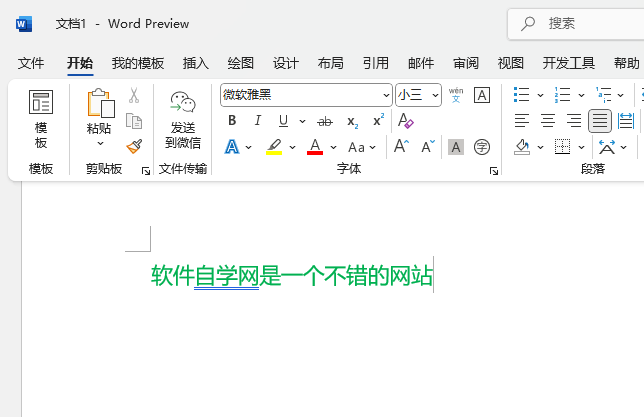This screenshot has height=417, width=644.
Task: Switch to 布局 tab
Action: [x=330, y=63]
